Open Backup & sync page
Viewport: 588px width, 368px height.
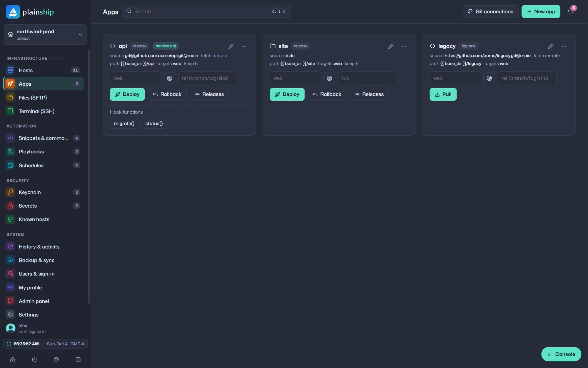(x=44, y=260)
